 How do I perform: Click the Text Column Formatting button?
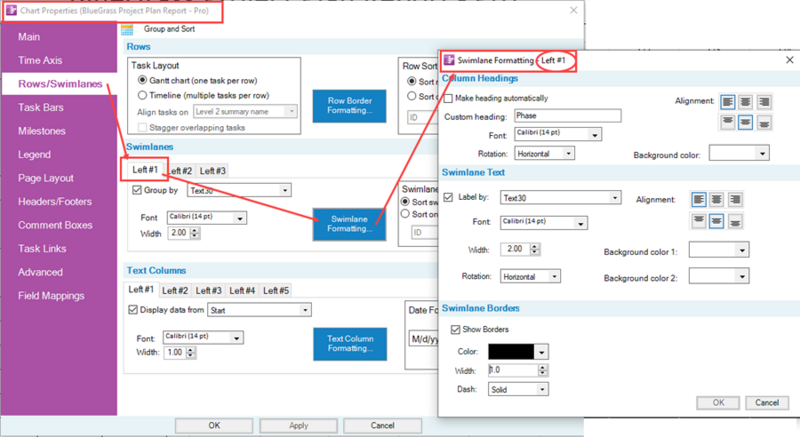click(x=350, y=344)
